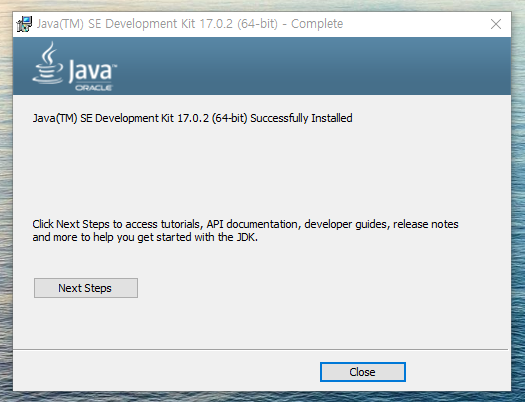525x402 pixels.
Task: Close the installer window with the X
Action: [496, 24]
